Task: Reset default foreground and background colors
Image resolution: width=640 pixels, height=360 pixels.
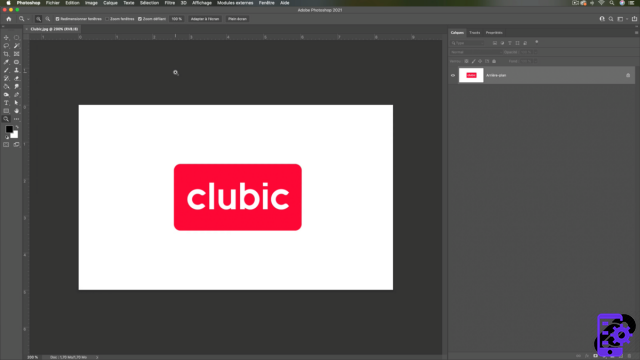Action: (x=7, y=137)
